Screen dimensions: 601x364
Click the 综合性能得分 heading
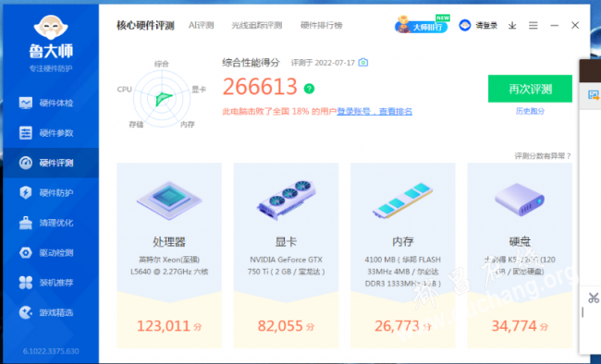tap(251, 63)
